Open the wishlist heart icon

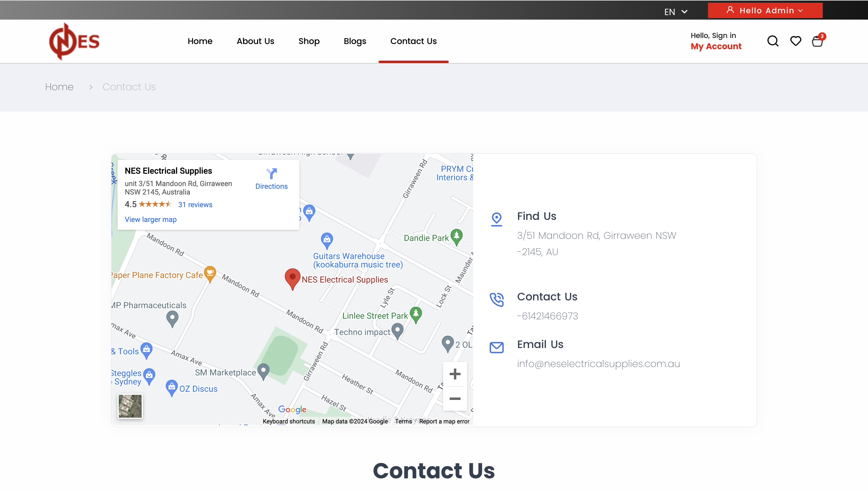tap(796, 41)
